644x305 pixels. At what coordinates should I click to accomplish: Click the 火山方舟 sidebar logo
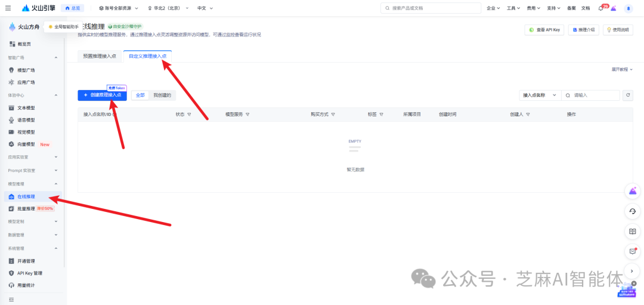[x=24, y=27]
